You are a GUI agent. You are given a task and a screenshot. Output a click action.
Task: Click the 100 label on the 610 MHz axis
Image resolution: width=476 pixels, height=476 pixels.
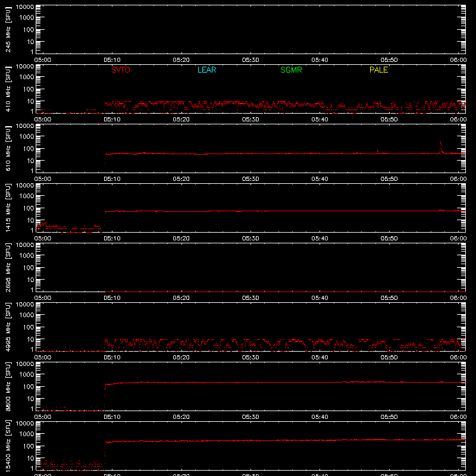click(29, 149)
